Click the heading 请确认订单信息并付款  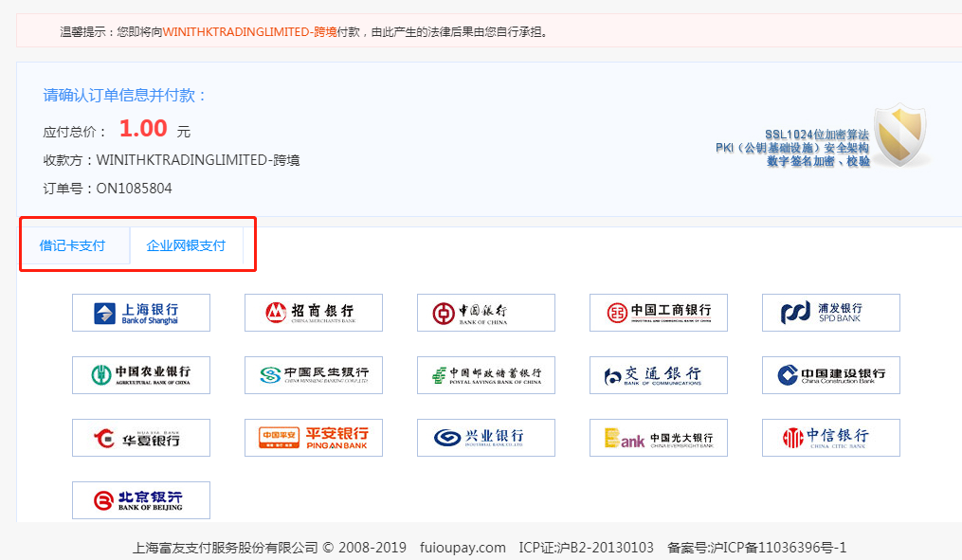tap(124, 95)
